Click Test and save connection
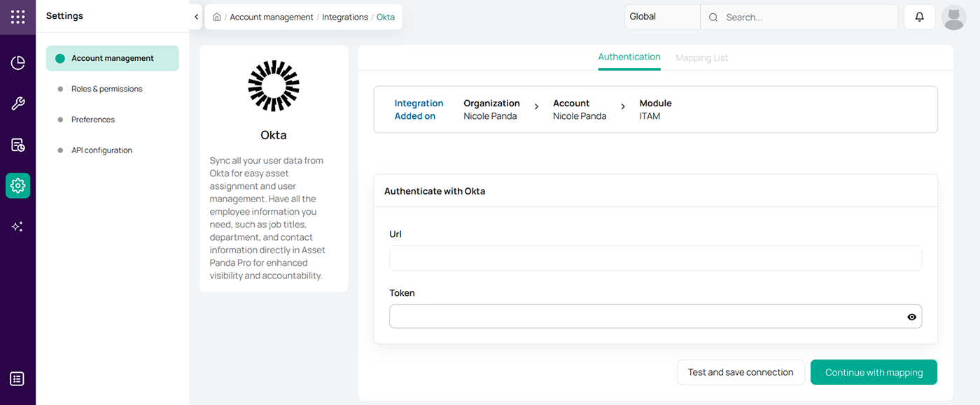980x405 pixels. point(741,372)
